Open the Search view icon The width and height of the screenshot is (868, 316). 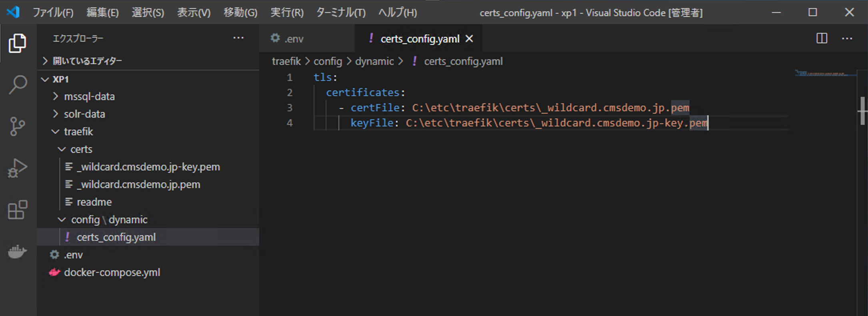18,85
